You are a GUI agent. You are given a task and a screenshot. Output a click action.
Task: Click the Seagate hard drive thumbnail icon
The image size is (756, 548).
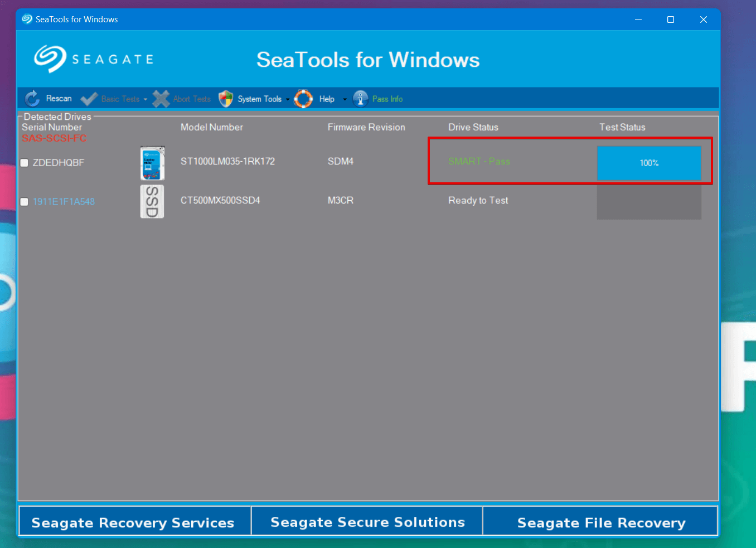[x=152, y=163]
